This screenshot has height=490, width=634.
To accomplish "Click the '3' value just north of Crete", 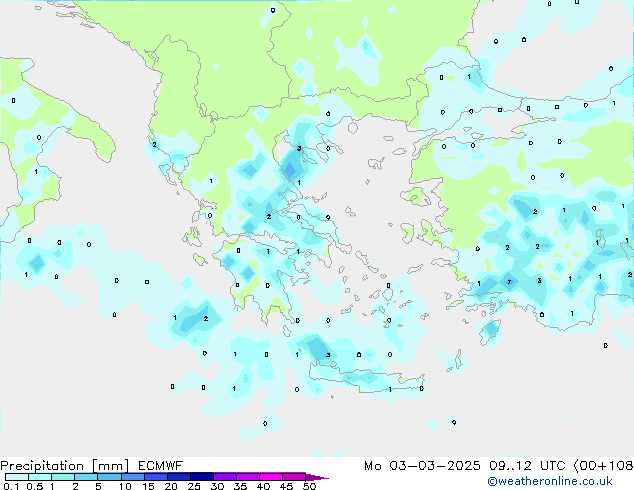I will pos(328,355).
